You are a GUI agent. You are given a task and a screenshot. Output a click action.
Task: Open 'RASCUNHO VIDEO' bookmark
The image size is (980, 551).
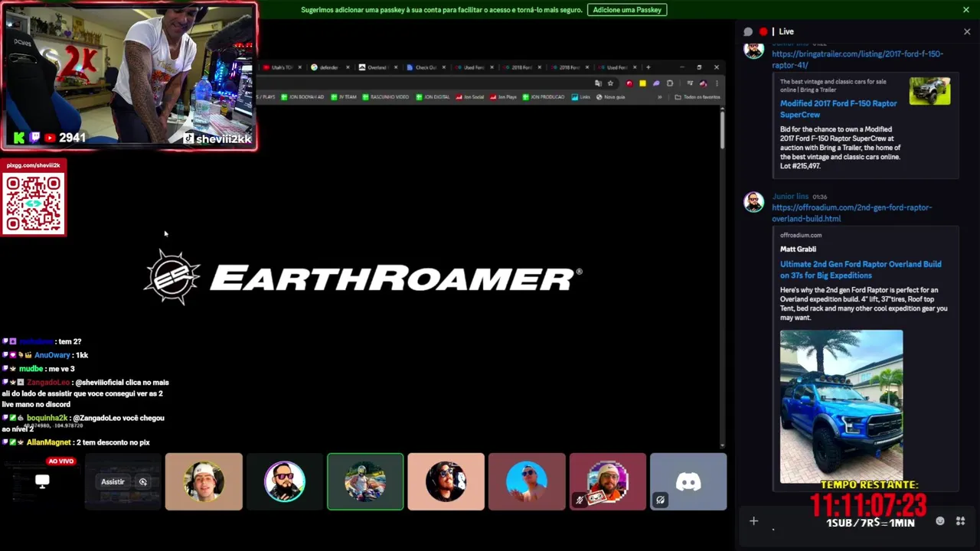(x=386, y=97)
